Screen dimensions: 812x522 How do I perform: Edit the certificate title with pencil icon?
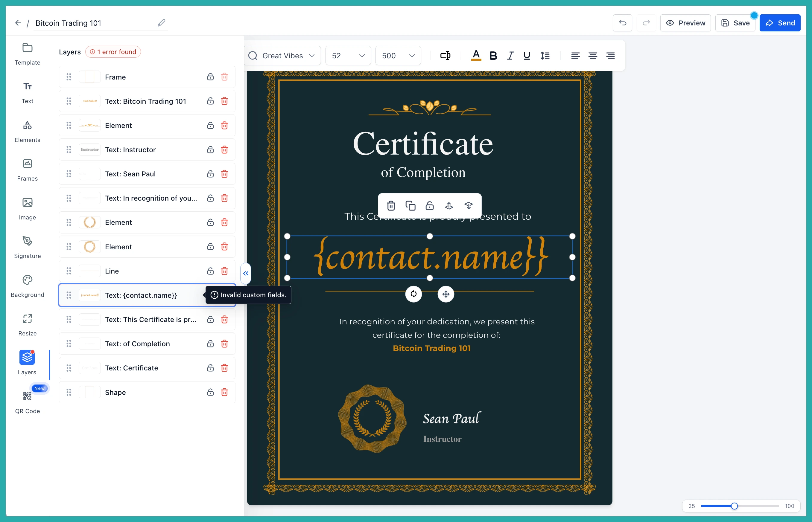[x=162, y=23]
